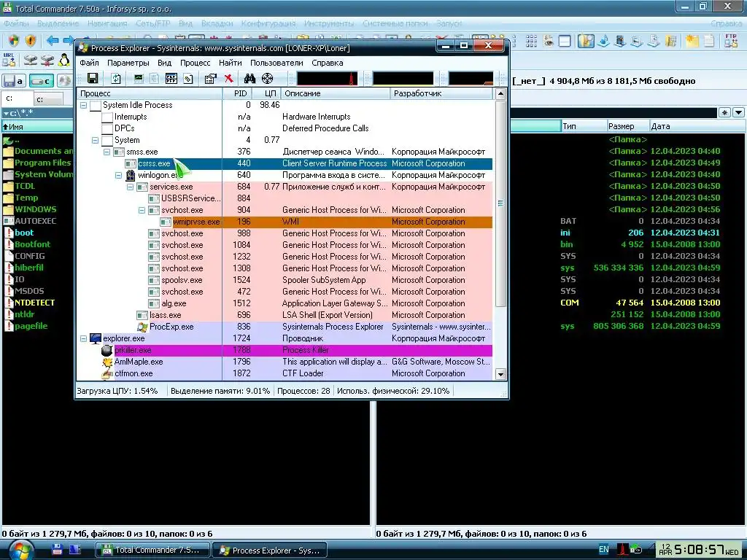Collapse winlogon.exe tree node
Viewport: 747px width, 560px height.
point(118,175)
